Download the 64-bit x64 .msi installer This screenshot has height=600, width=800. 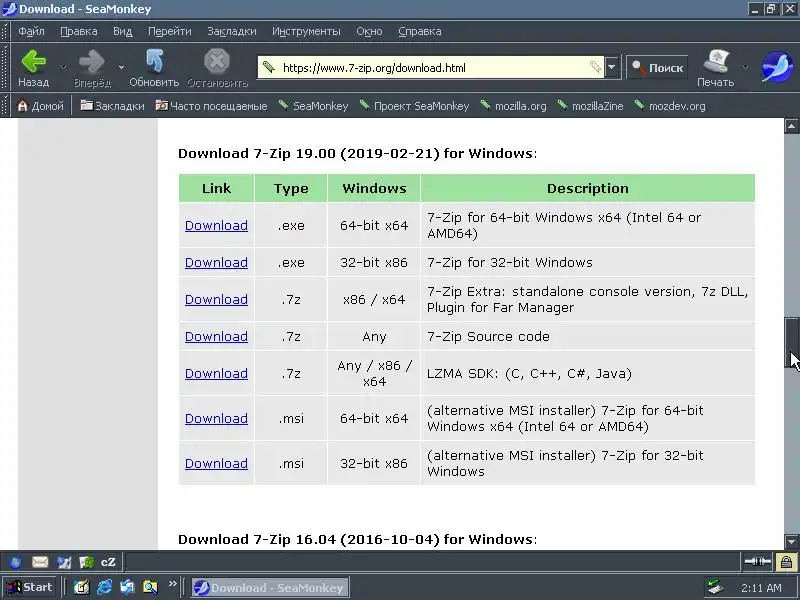click(216, 418)
